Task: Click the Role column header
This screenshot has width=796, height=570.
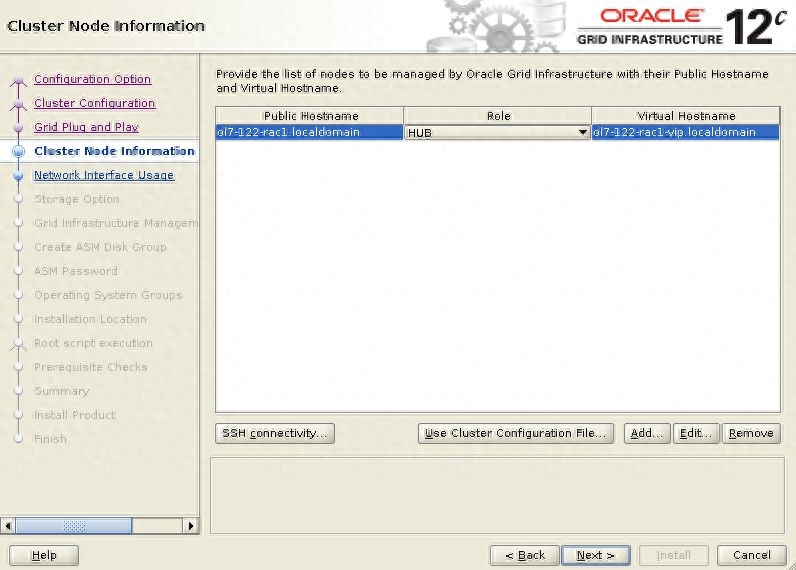Action: (498, 116)
